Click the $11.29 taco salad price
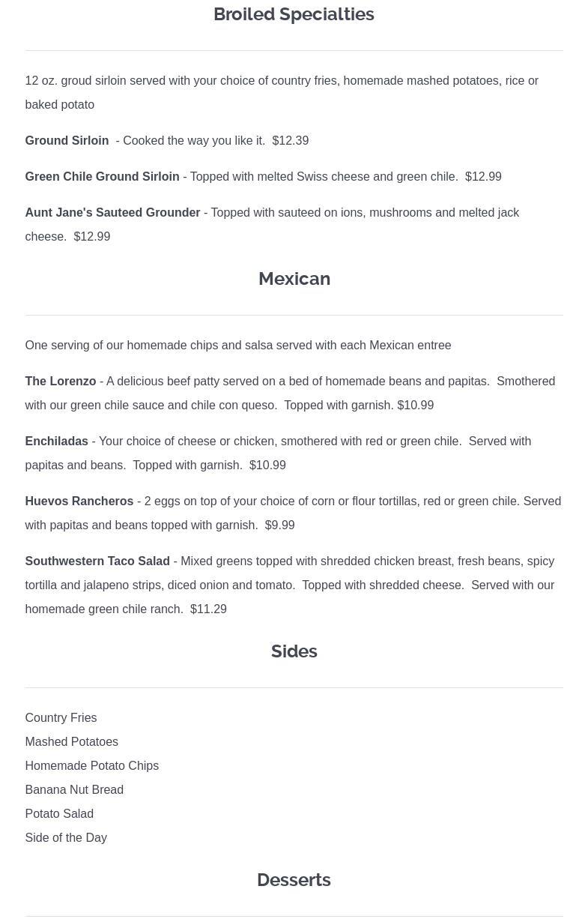 coord(208,609)
